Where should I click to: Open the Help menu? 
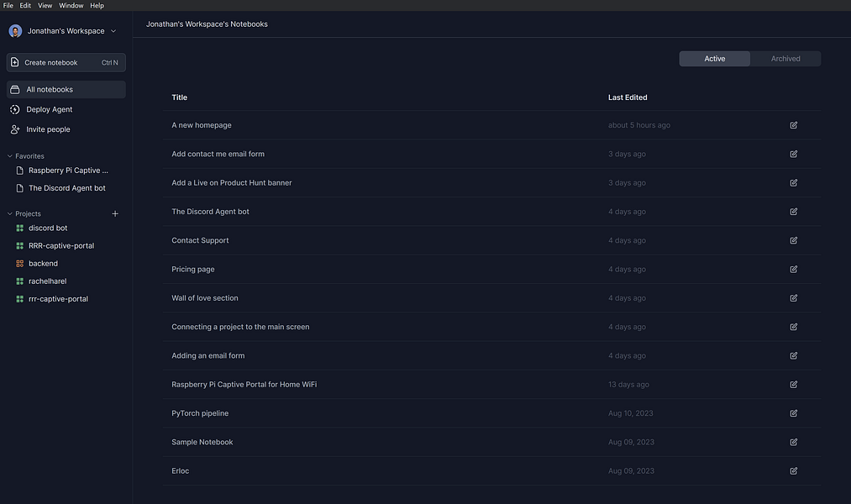pos(97,5)
